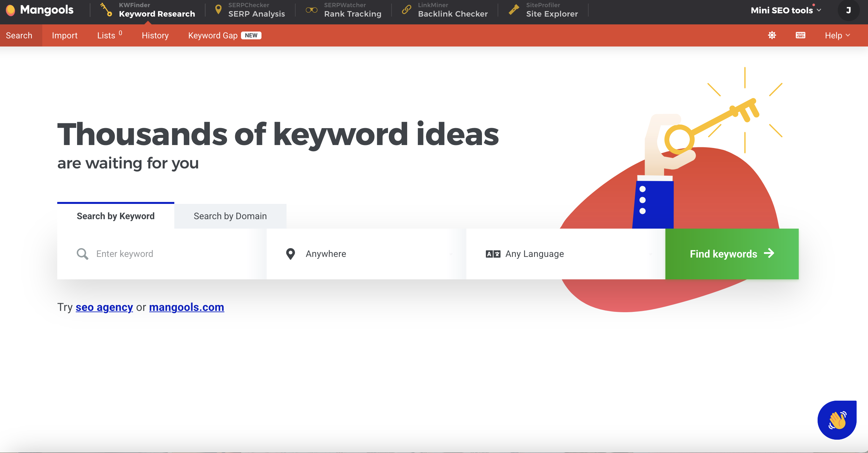
Task: Open SERPWatcher Rank Tracking tool
Action: pyautogui.click(x=343, y=10)
